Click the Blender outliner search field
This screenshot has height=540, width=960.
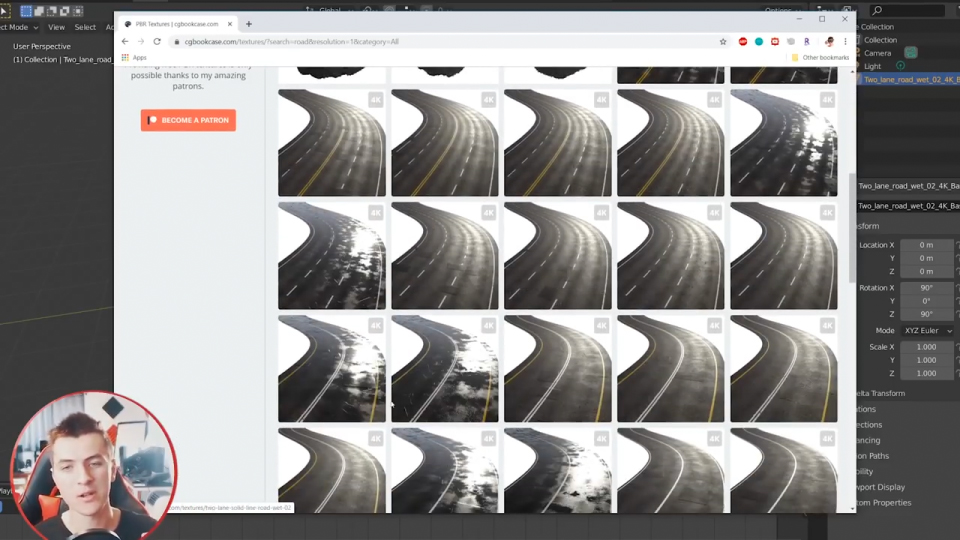tap(909, 10)
